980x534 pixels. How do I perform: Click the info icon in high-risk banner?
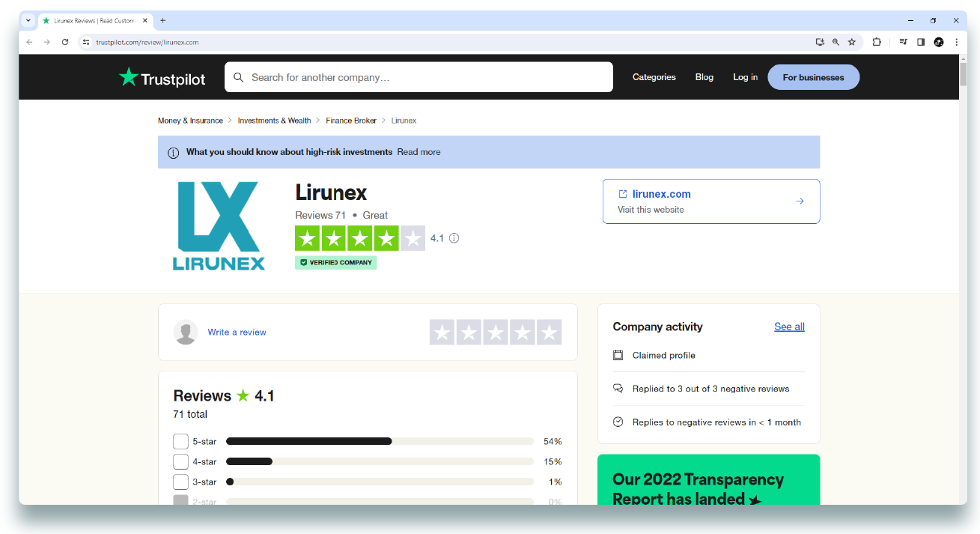click(173, 152)
